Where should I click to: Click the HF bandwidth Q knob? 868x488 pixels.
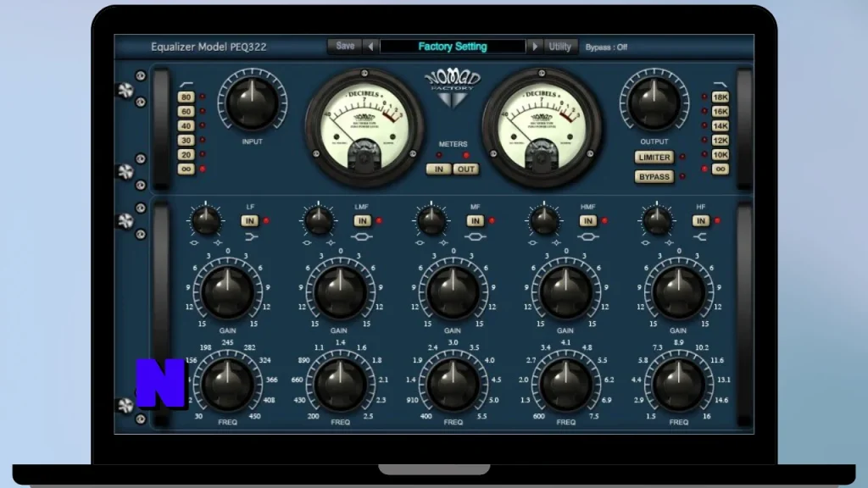coord(657,220)
